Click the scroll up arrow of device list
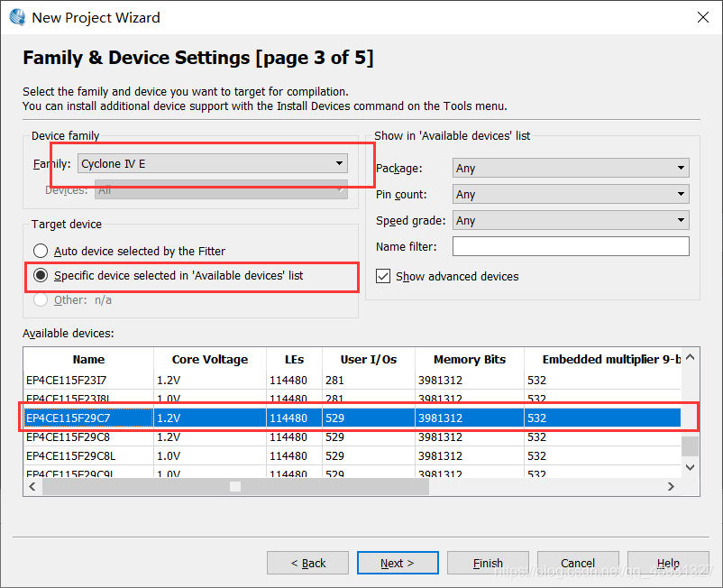 (x=690, y=357)
